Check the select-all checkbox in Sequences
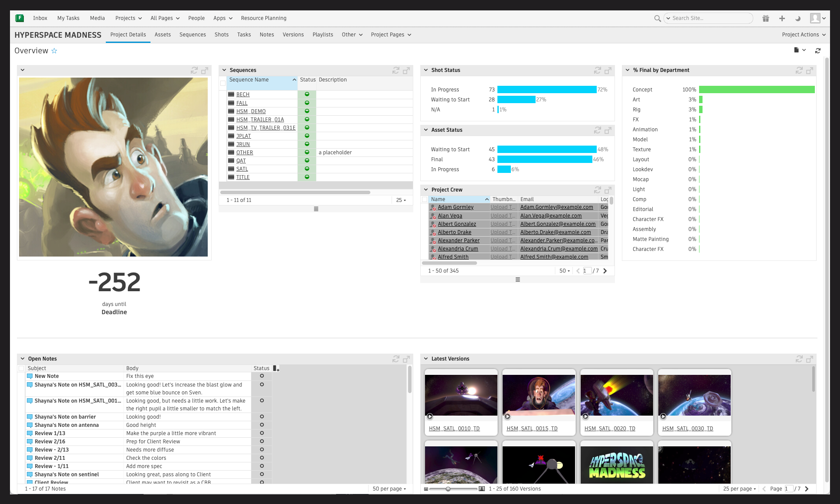Image resolution: width=840 pixels, height=504 pixels. pos(223,83)
